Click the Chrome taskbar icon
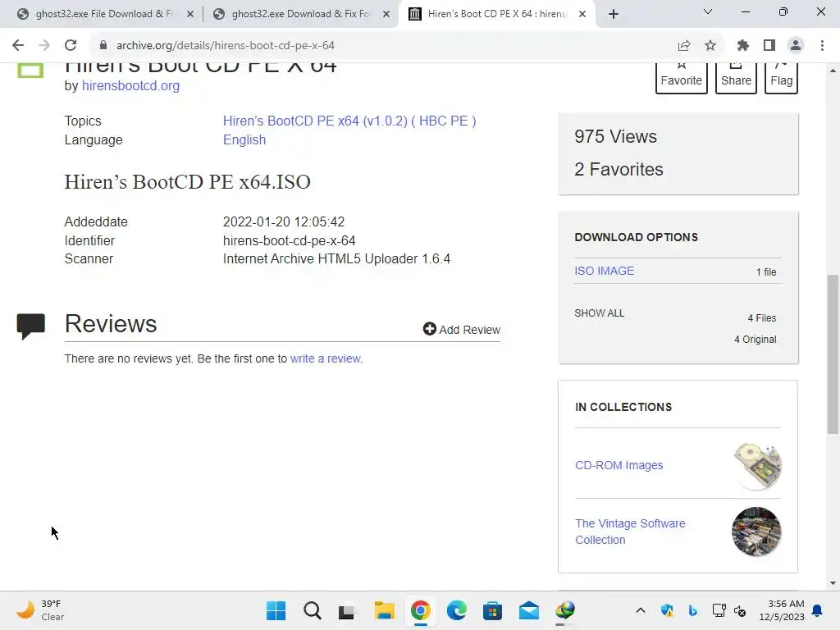 click(x=421, y=610)
